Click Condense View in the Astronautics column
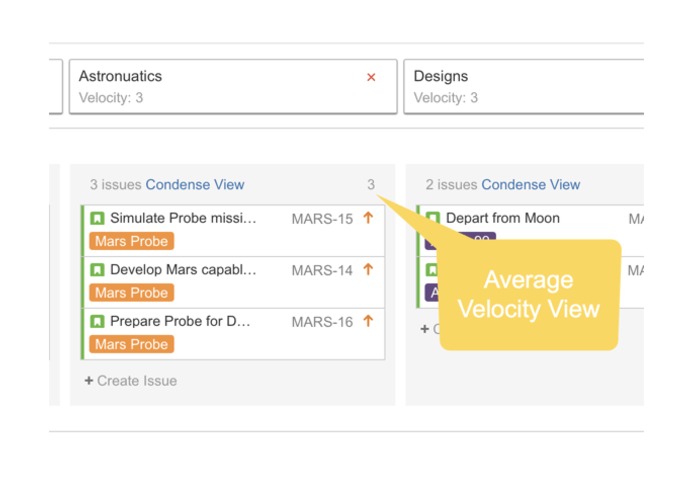This screenshot has width=695, height=494. point(195,184)
